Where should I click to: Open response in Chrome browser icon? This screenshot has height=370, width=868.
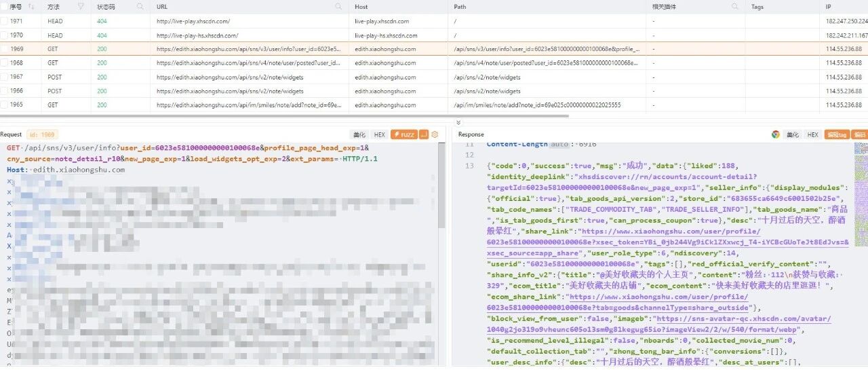(776, 134)
